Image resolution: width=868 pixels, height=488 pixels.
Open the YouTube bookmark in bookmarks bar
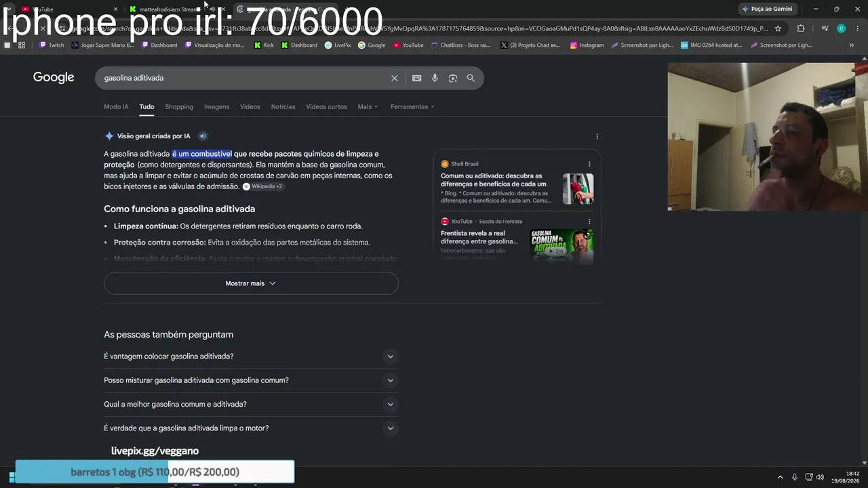408,45
